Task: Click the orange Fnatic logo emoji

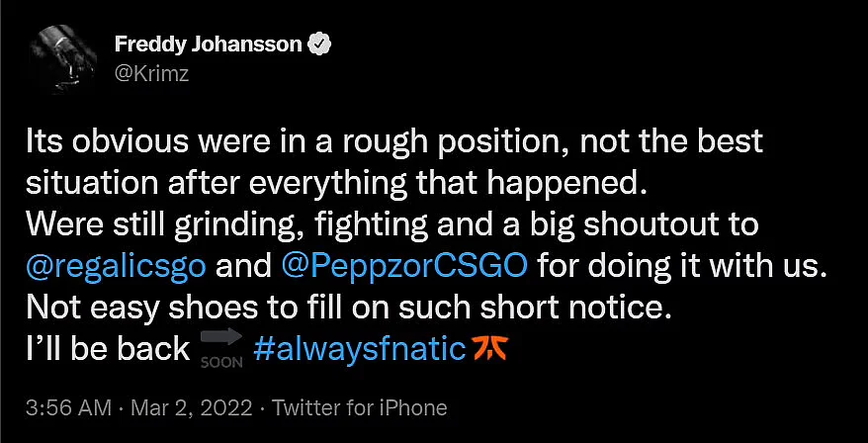Action: pyautogui.click(x=488, y=349)
